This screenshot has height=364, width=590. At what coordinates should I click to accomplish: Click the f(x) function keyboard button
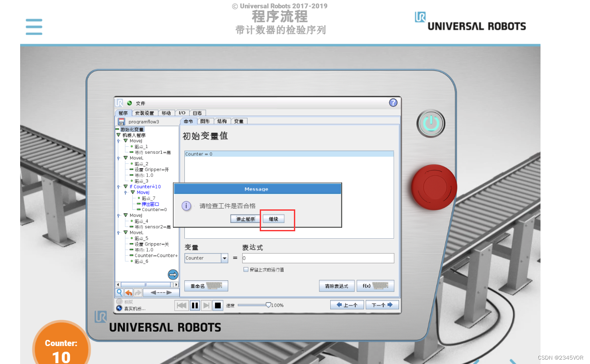click(375, 286)
